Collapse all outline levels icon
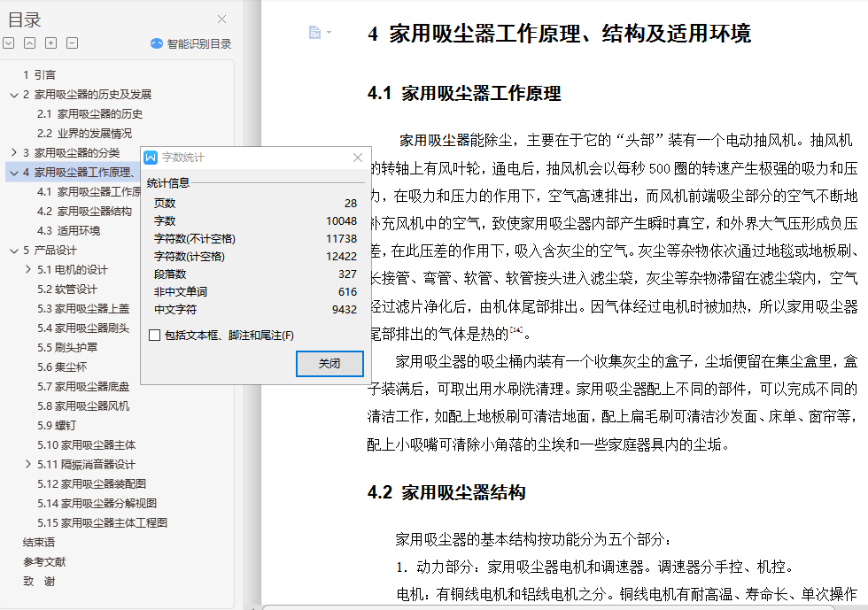Image resolution: width=868 pixels, height=610 pixels. (x=30, y=43)
